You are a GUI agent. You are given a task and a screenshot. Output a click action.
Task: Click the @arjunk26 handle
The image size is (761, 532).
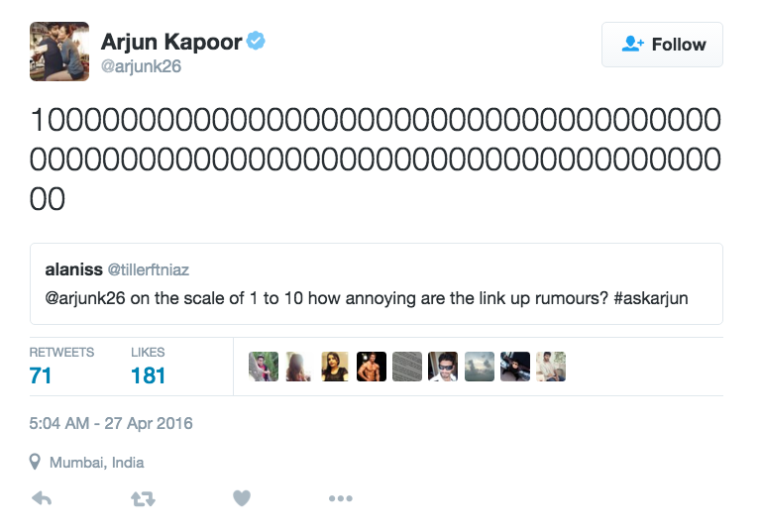[x=141, y=67]
